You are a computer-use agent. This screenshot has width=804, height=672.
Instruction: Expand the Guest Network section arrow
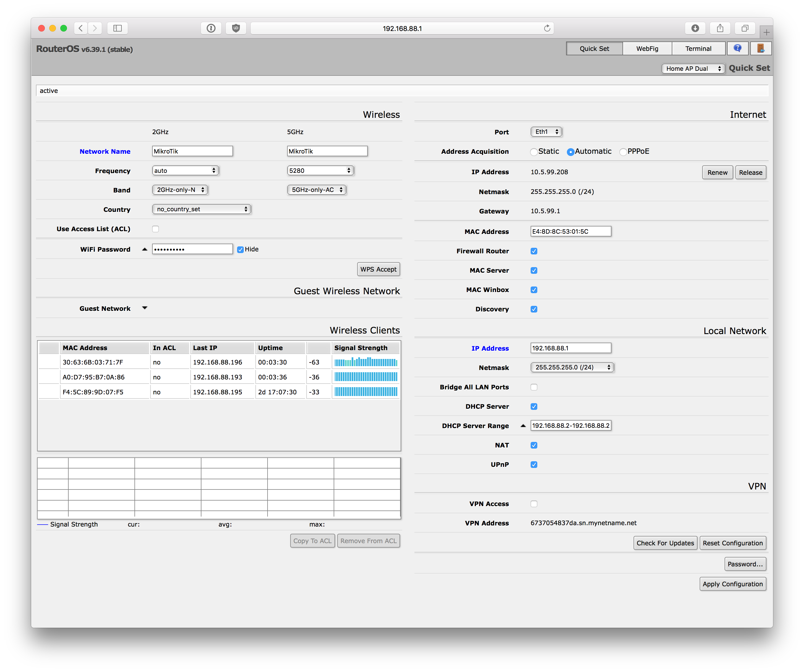145,308
